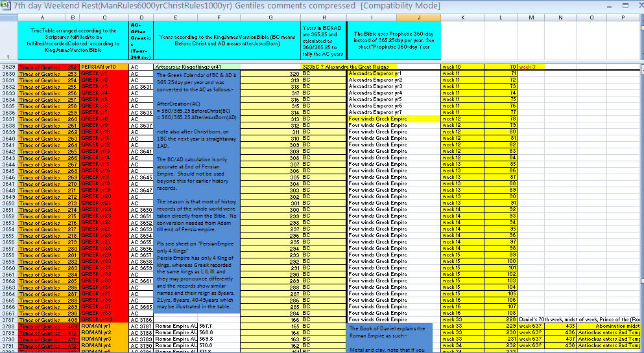Select column B header
Image resolution: width=644 pixels, height=353 pixels.
pyautogui.click(x=73, y=17)
